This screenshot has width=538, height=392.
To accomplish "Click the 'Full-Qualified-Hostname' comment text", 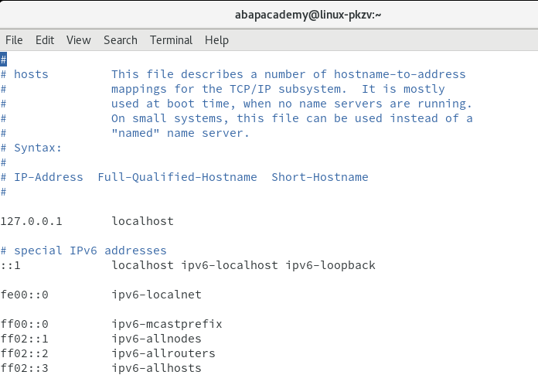I will click(x=177, y=177).
